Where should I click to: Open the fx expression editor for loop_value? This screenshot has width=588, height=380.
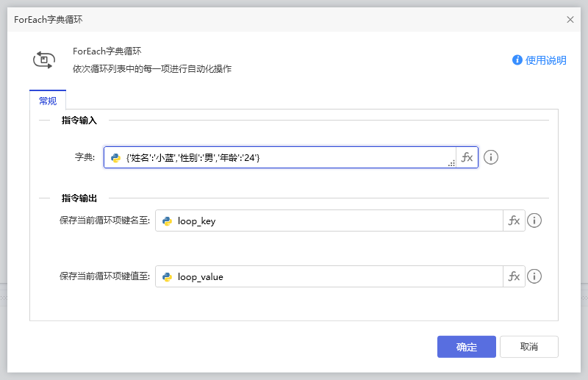(514, 277)
